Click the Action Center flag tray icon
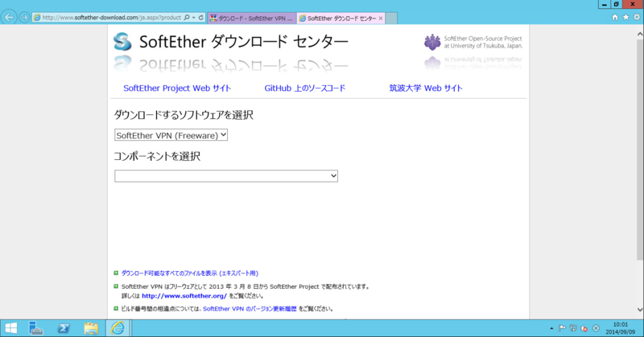The width and height of the screenshot is (644, 337). coord(562,328)
